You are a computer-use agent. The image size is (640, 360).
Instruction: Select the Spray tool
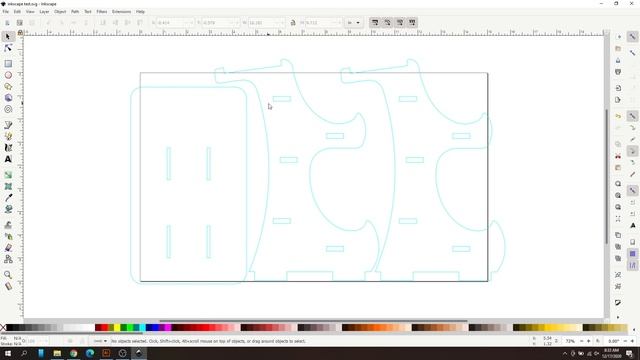[8, 236]
